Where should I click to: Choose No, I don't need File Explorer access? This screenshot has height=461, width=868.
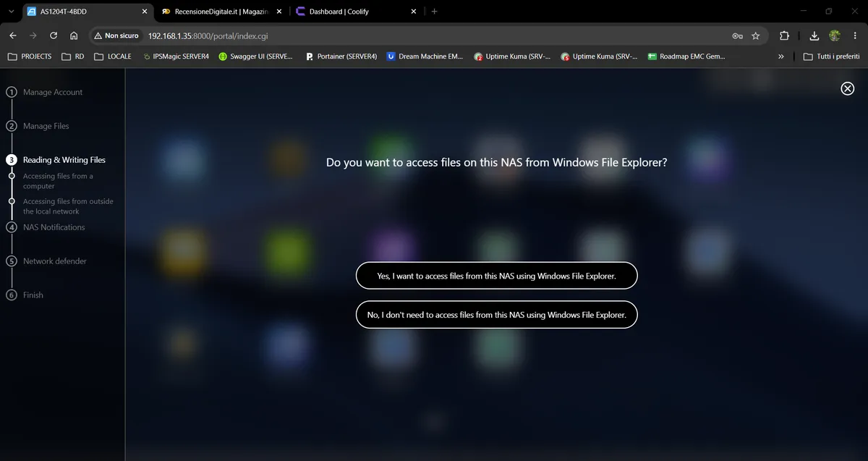coord(497,315)
